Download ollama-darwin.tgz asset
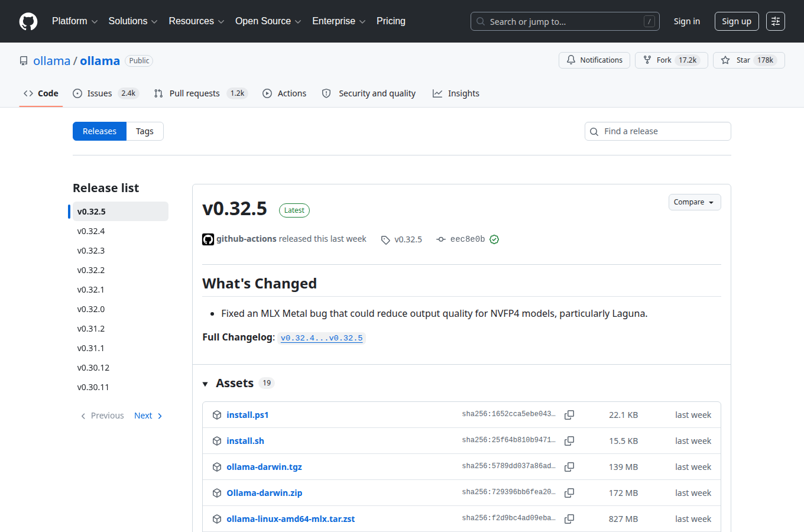Screen dimensions: 804x532 (264, 467)
